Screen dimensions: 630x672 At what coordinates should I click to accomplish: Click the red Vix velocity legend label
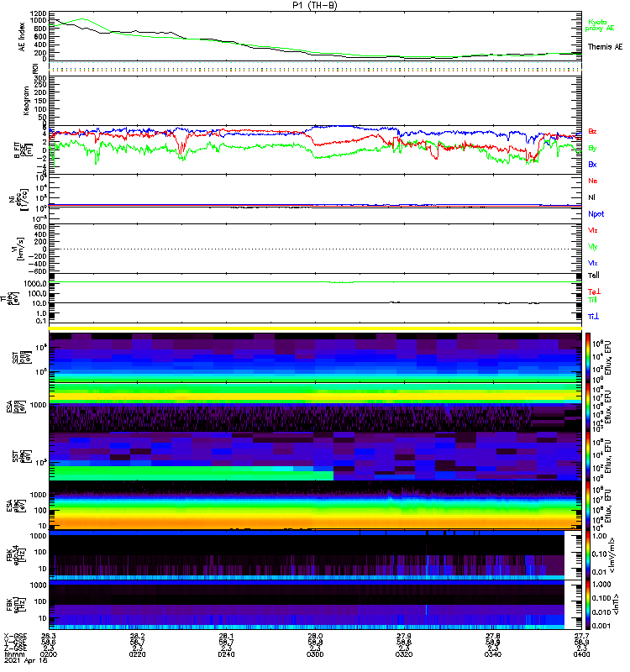[x=593, y=230]
